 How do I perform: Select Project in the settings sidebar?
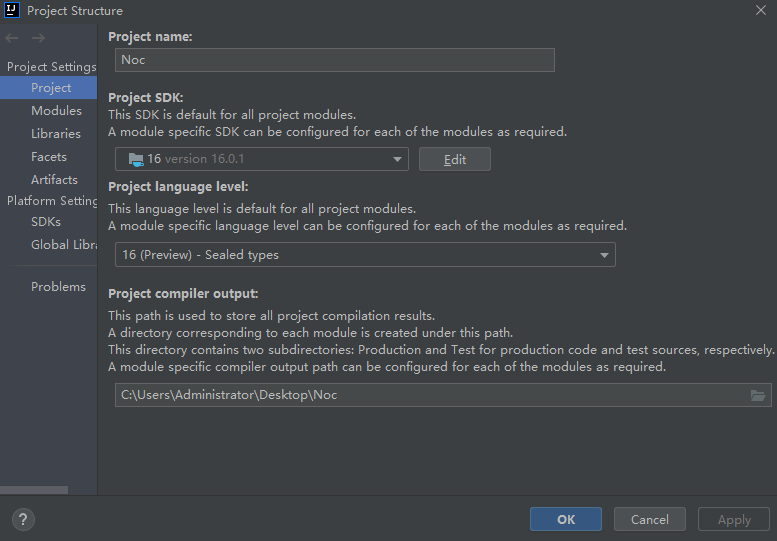click(x=50, y=88)
